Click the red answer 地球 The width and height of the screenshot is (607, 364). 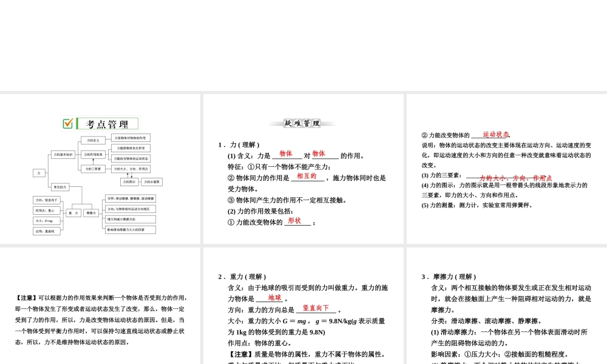pos(274,297)
